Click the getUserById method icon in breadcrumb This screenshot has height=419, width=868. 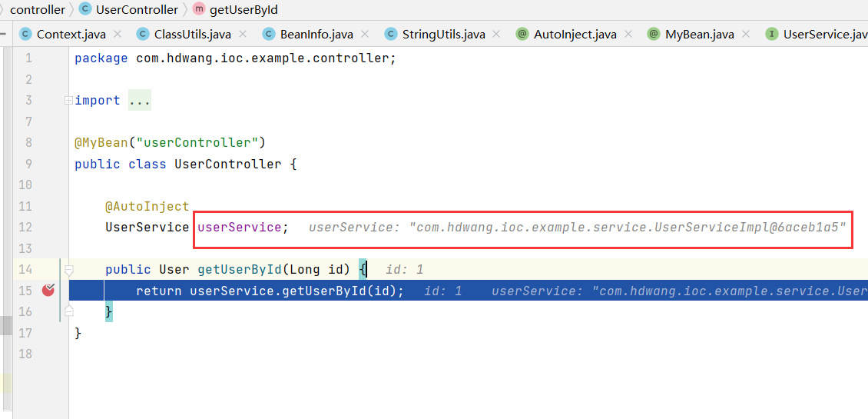[199, 9]
